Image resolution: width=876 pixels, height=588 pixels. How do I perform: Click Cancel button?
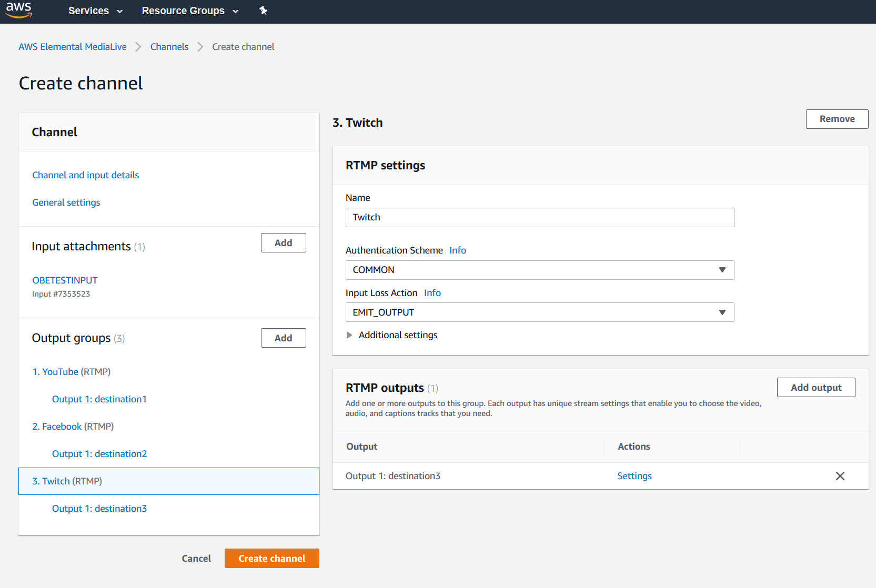[x=196, y=559]
